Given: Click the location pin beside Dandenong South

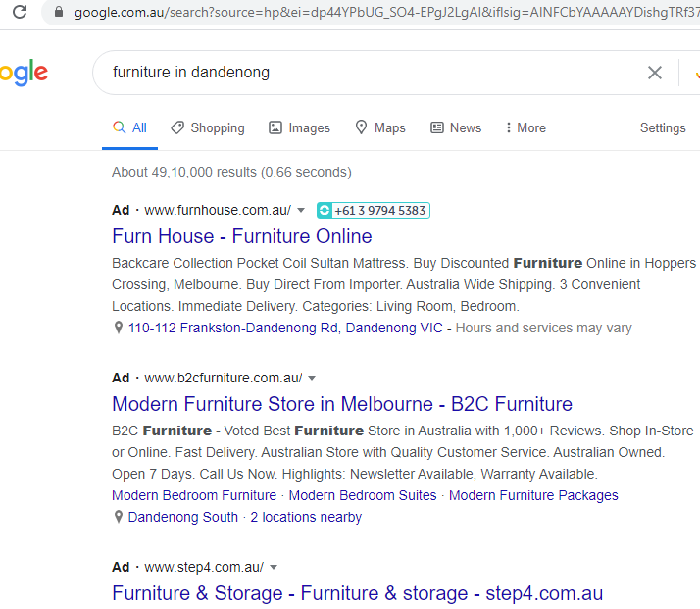Looking at the screenshot, I should coord(119,518).
